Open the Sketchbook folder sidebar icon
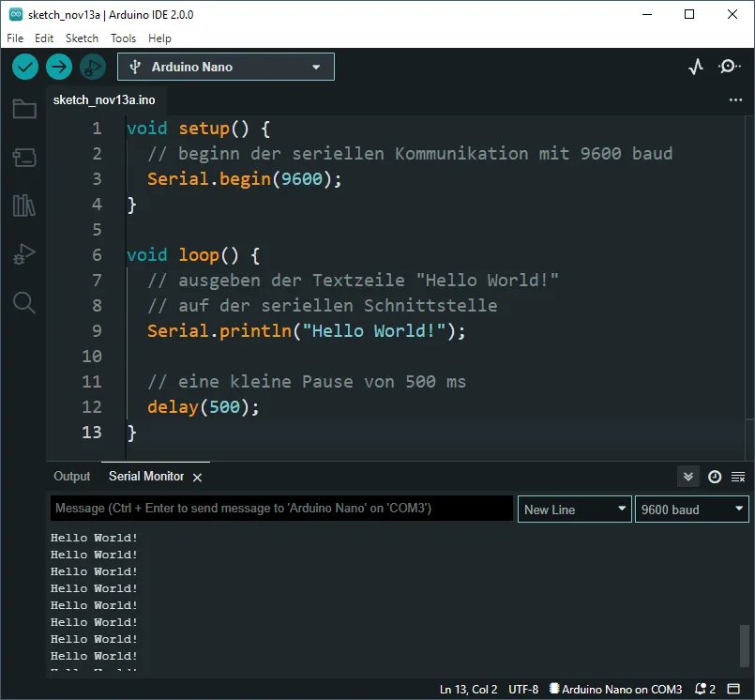This screenshot has width=755, height=700. (x=24, y=110)
